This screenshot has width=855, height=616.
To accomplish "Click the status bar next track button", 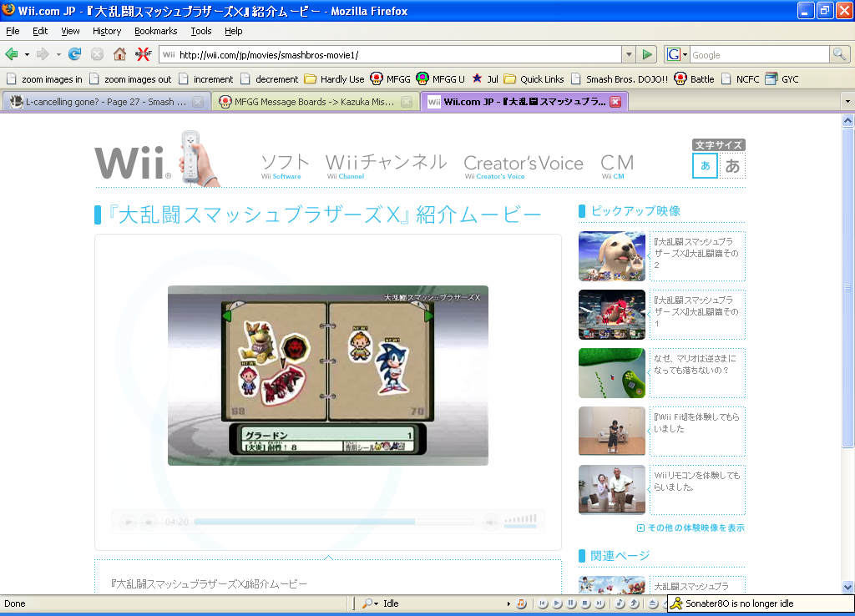I will click(x=600, y=603).
